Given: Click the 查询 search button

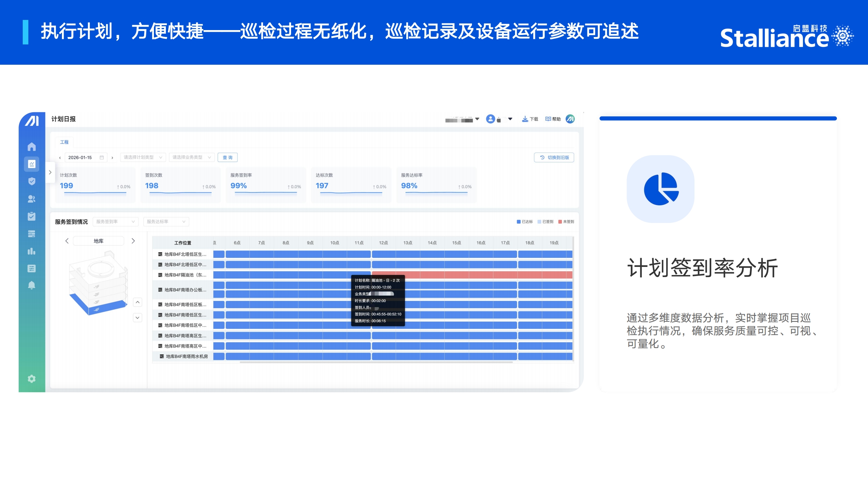Looking at the screenshot, I should (x=227, y=157).
